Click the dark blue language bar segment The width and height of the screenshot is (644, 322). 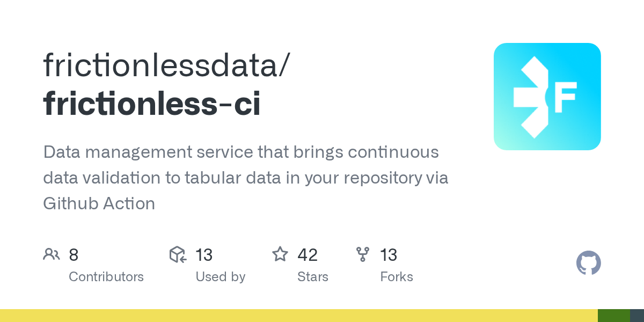click(636, 316)
